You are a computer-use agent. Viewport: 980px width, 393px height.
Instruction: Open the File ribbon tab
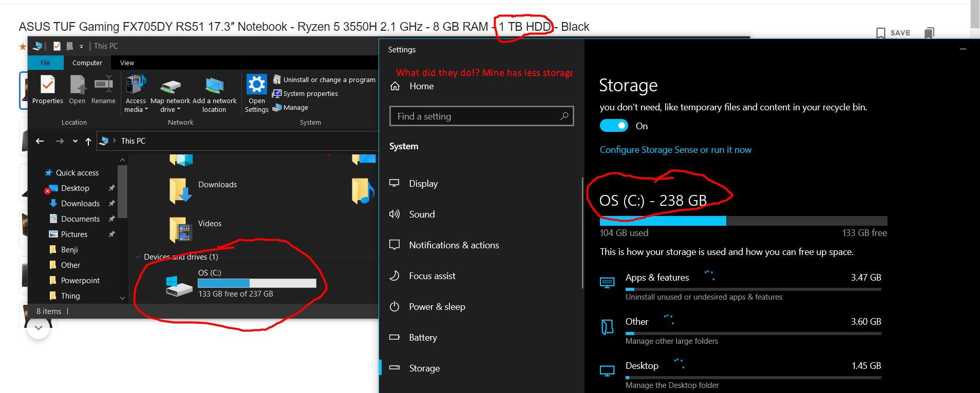pos(45,63)
